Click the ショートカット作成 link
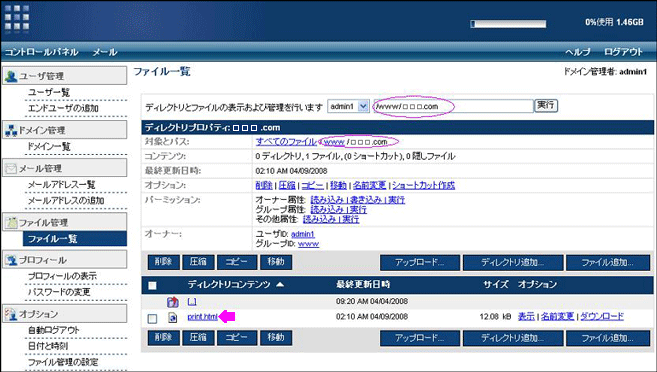Viewport: 657px width, 372px height. click(x=423, y=185)
